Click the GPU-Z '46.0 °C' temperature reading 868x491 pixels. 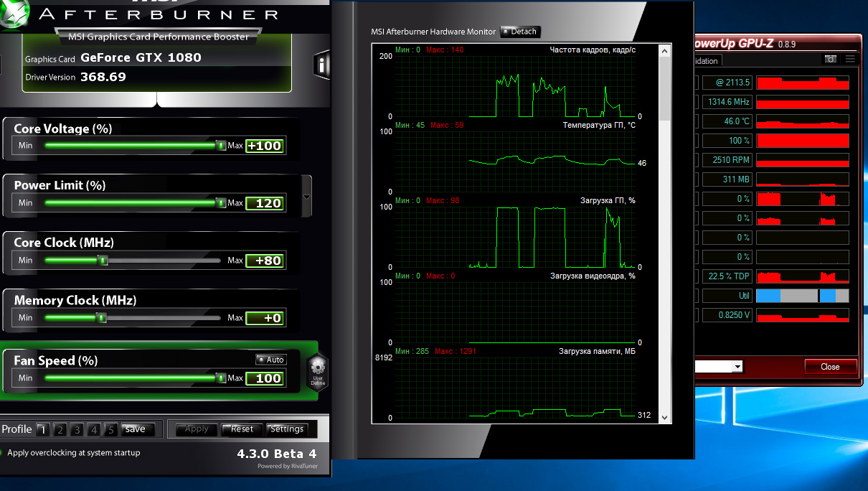coord(727,121)
